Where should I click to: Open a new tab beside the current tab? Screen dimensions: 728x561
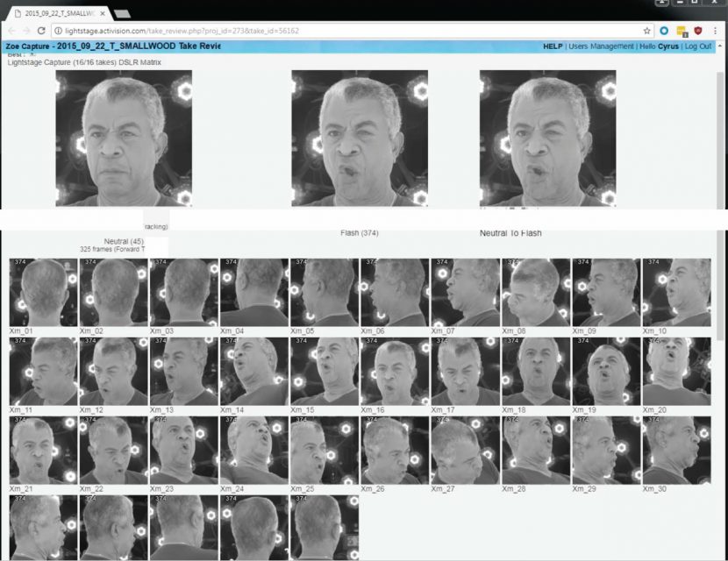point(122,14)
